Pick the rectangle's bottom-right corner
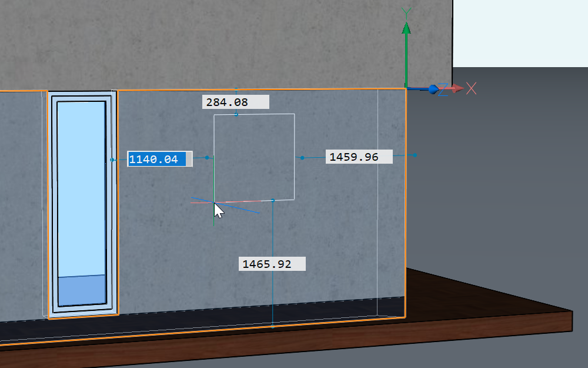The image size is (588, 368). (294, 200)
